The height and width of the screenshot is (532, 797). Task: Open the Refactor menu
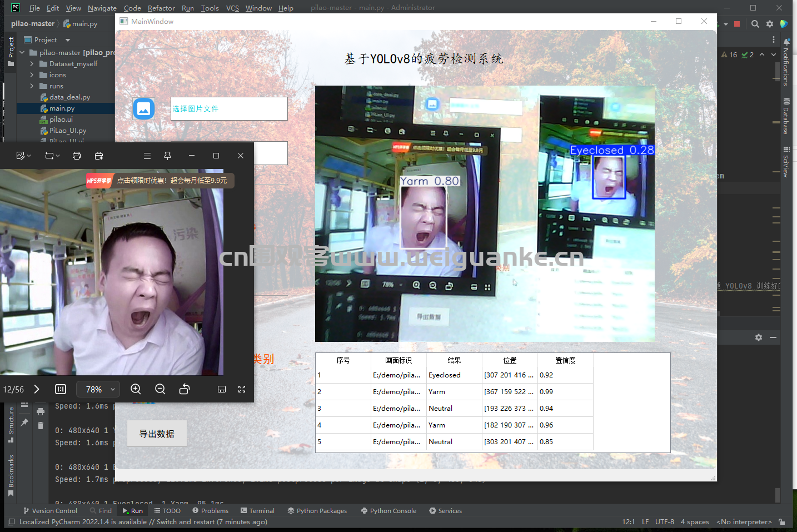point(161,8)
